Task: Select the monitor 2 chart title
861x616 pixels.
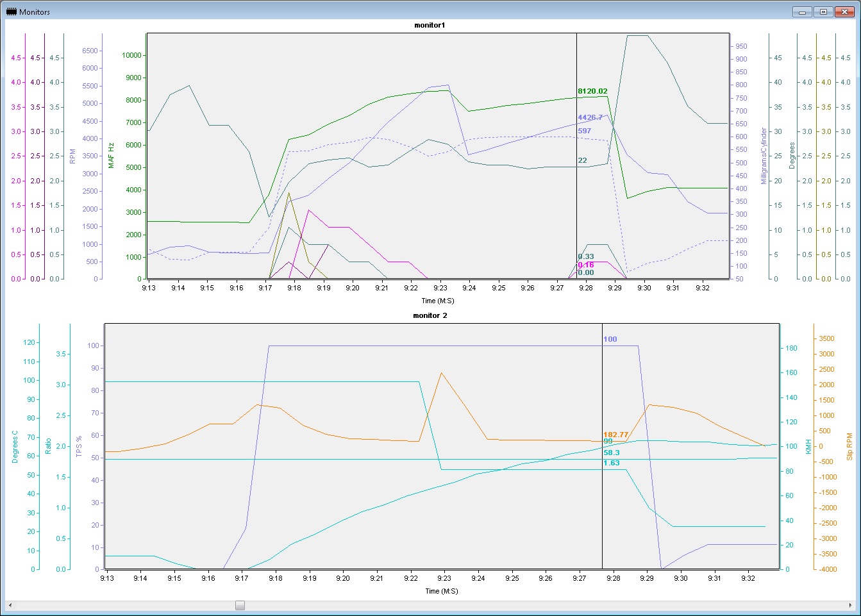Action: coord(430,315)
